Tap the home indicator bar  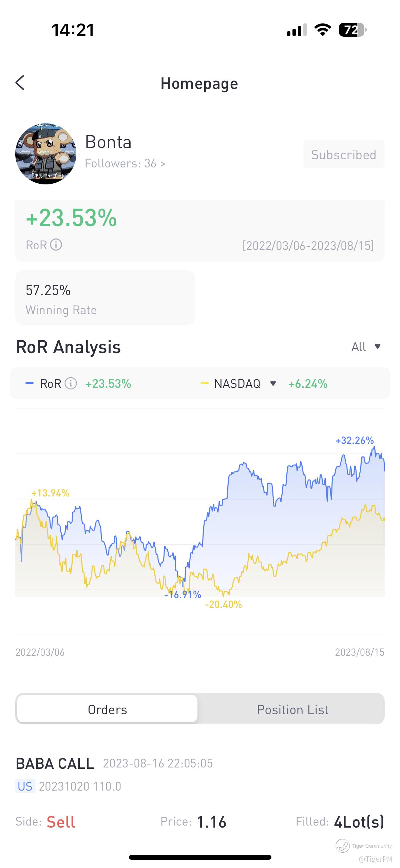pos(200,857)
